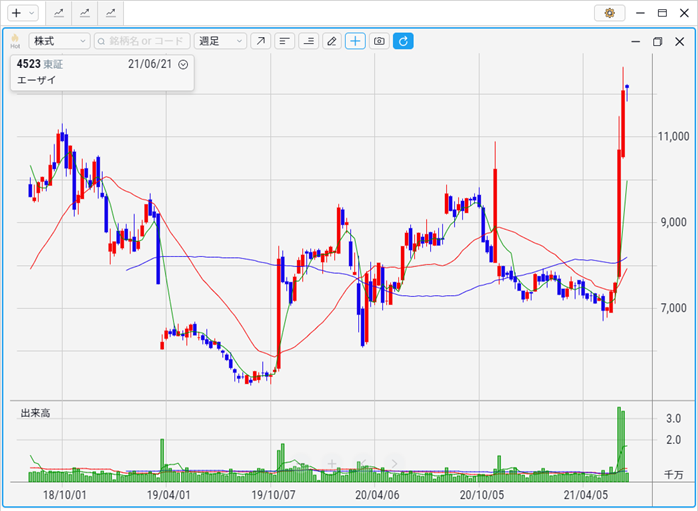Viewport: 698px width, 511px height.
Task: Select the leftmost chart tab
Action: click(x=59, y=13)
